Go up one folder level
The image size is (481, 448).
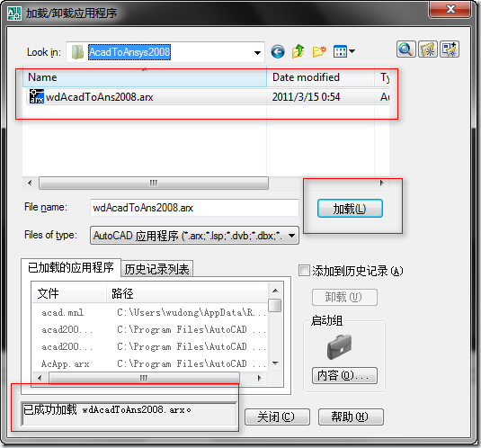click(298, 51)
